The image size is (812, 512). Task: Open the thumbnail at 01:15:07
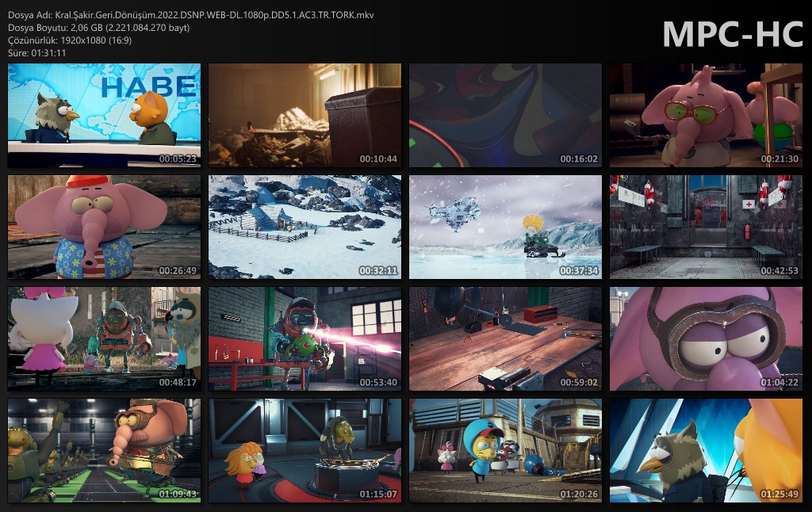pyautogui.click(x=304, y=450)
